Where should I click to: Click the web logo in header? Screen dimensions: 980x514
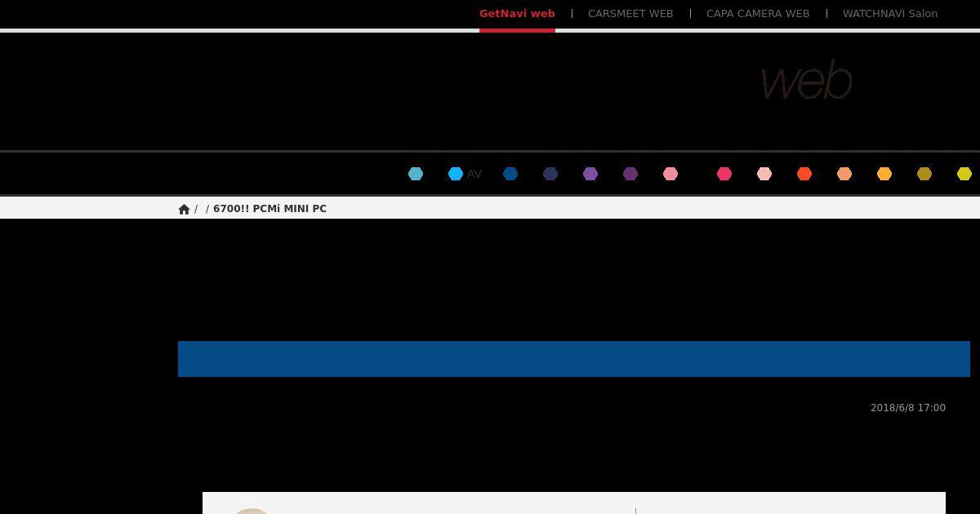pyautogui.click(x=807, y=80)
